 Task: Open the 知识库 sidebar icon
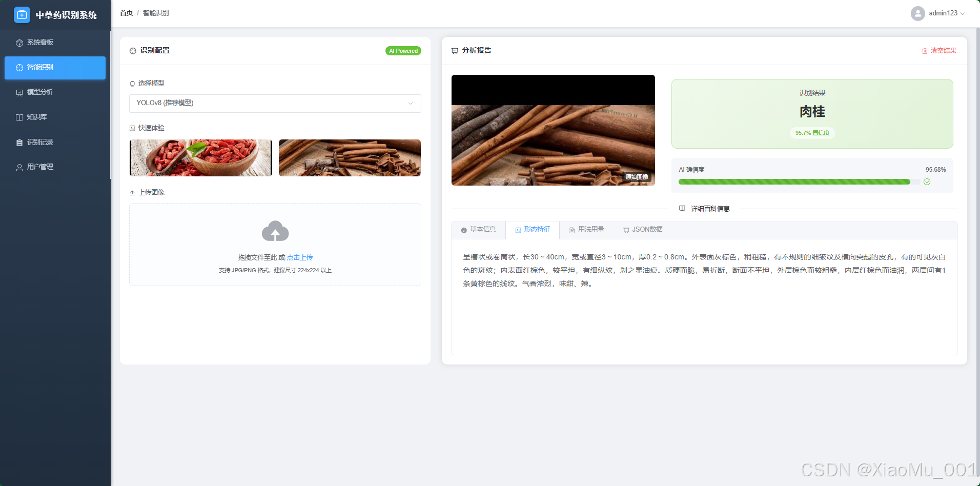19,117
